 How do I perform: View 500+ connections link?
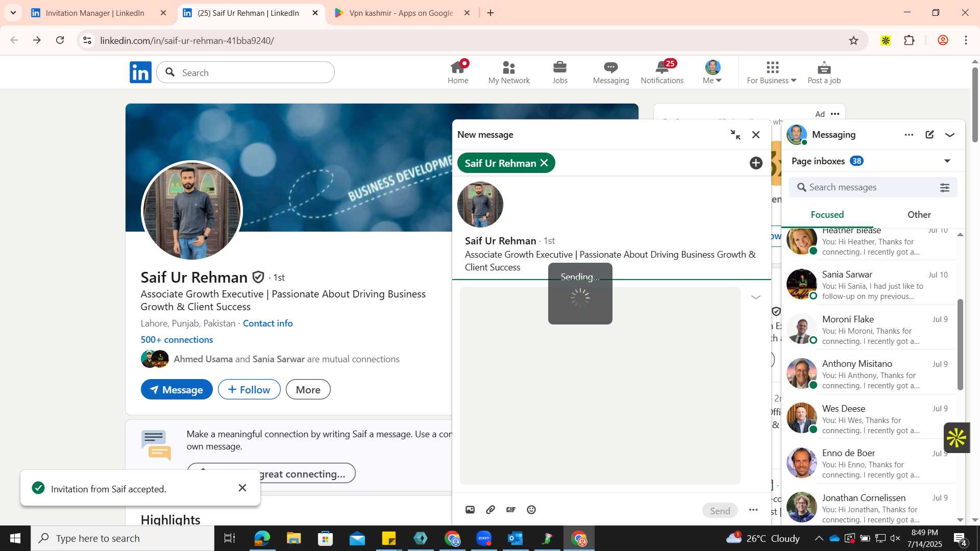[177, 340]
